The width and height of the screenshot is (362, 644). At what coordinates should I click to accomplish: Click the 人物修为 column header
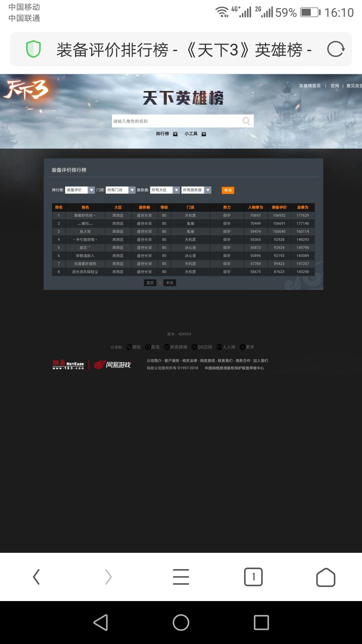pos(255,207)
